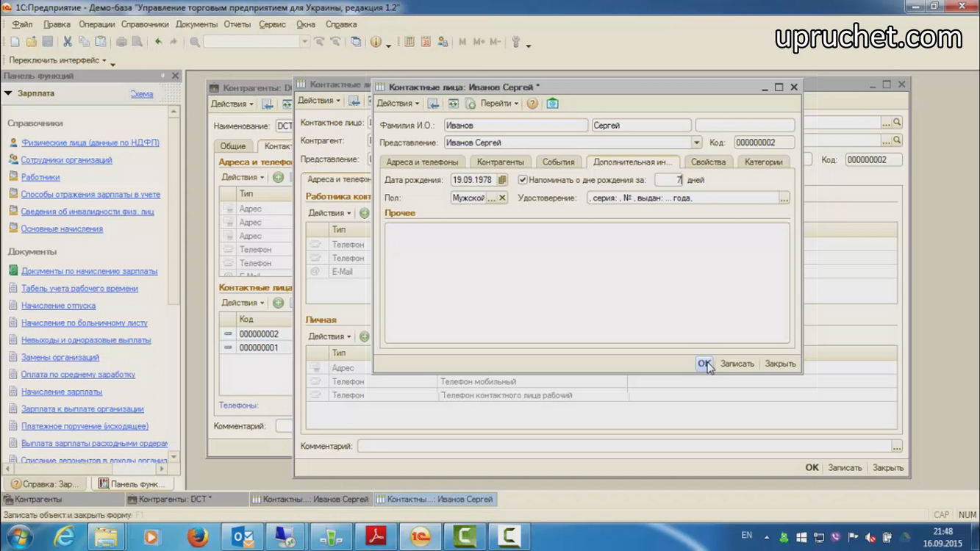Screen dimensions: 980x551
Task: Click the orange Info help icon
Action: 376,42
